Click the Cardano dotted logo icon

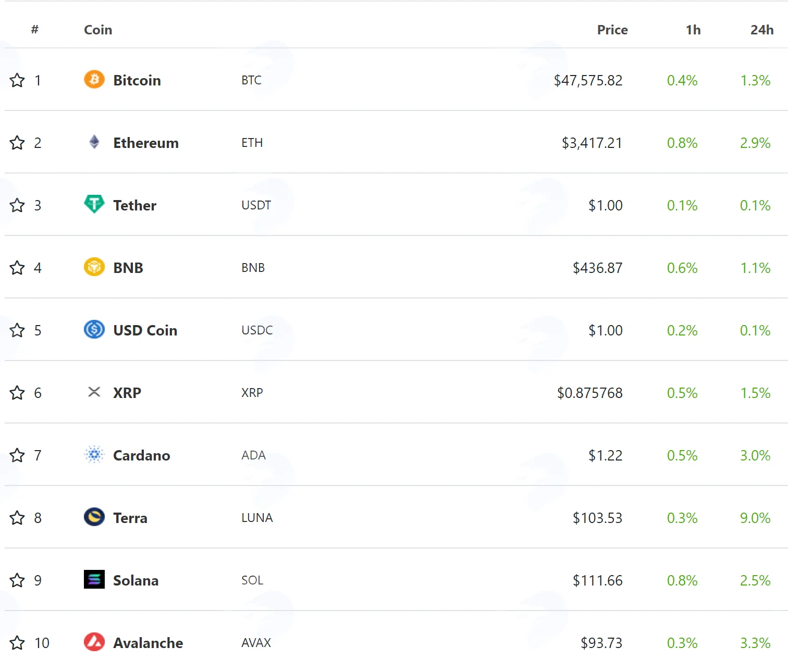pos(94,454)
